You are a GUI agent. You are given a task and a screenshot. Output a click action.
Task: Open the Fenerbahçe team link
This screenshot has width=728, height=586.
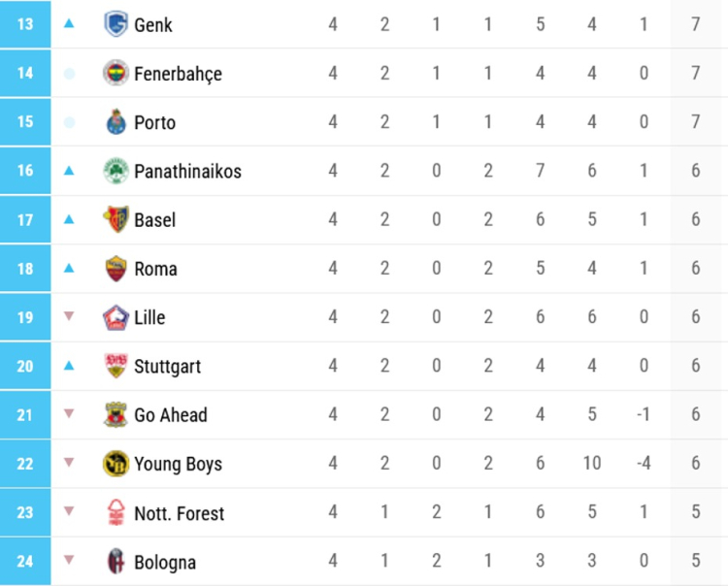178,73
